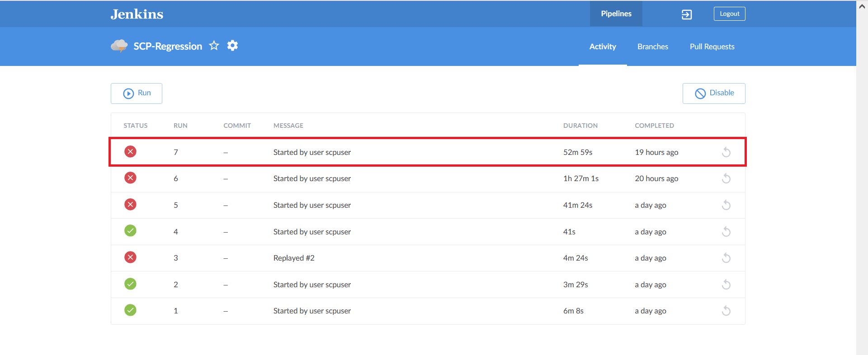This screenshot has height=355, width=868.
Task: Click the failed status icon of run 3
Action: tap(130, 257)
